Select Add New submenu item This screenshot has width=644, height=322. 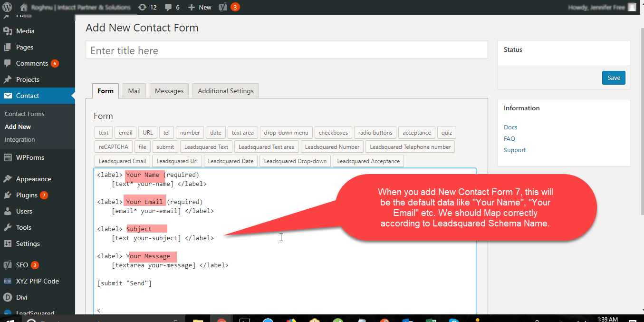pyautogui.click(x=18, y=127)
